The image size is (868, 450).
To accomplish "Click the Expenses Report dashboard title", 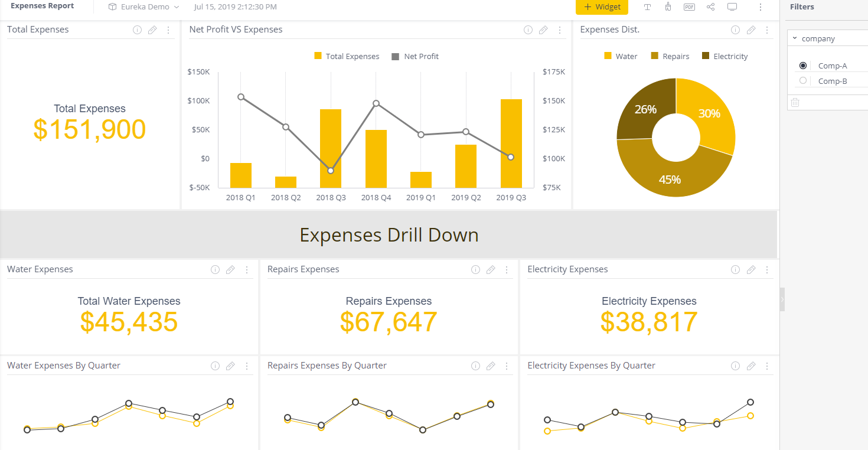I will tap(43, 6).
